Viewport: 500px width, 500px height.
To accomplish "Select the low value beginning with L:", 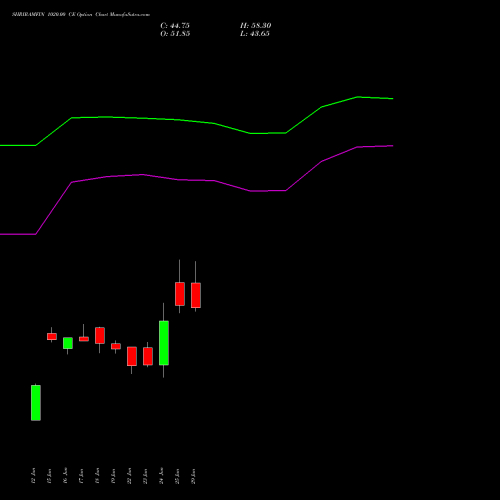I will click(255, 34).
